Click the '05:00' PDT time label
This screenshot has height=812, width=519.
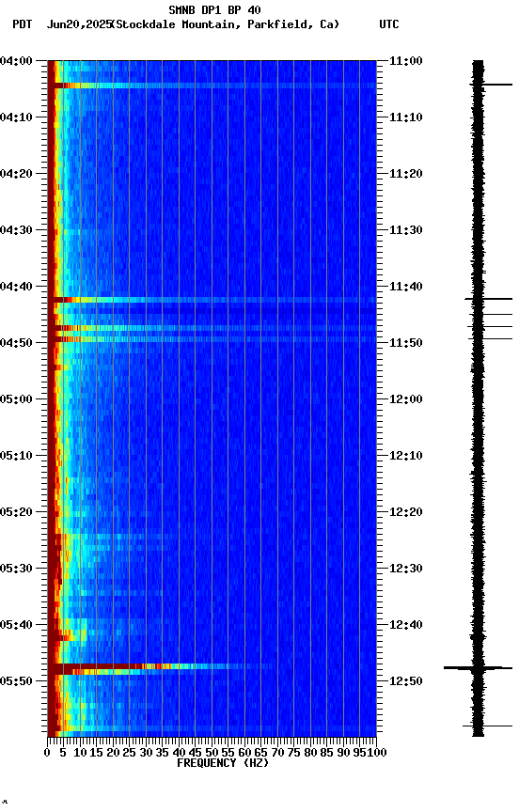click(x=16, y=399)
